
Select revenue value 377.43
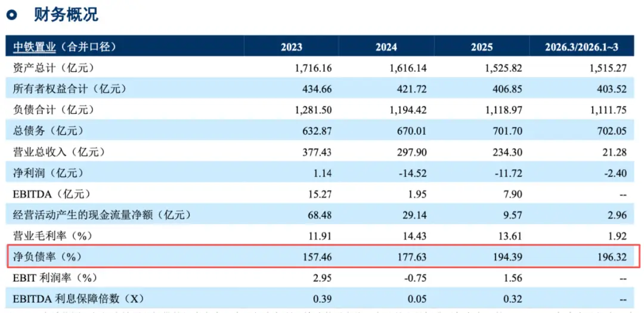point(317,153)
